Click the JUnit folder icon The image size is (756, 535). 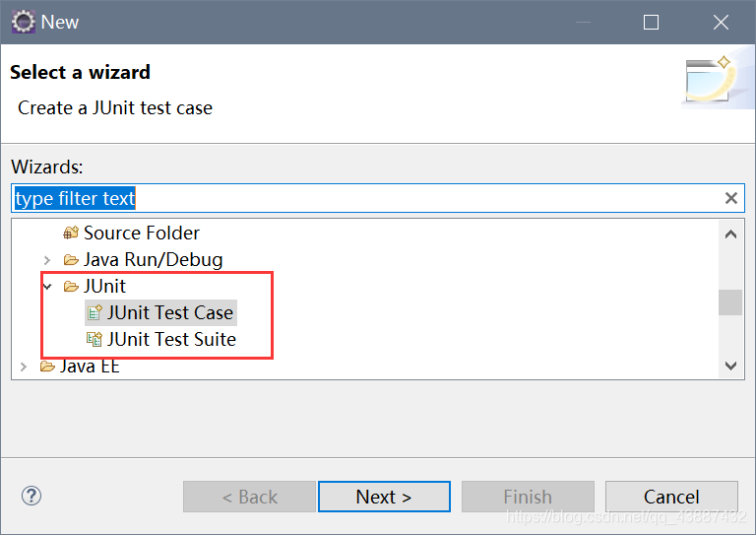coord(71,287)
